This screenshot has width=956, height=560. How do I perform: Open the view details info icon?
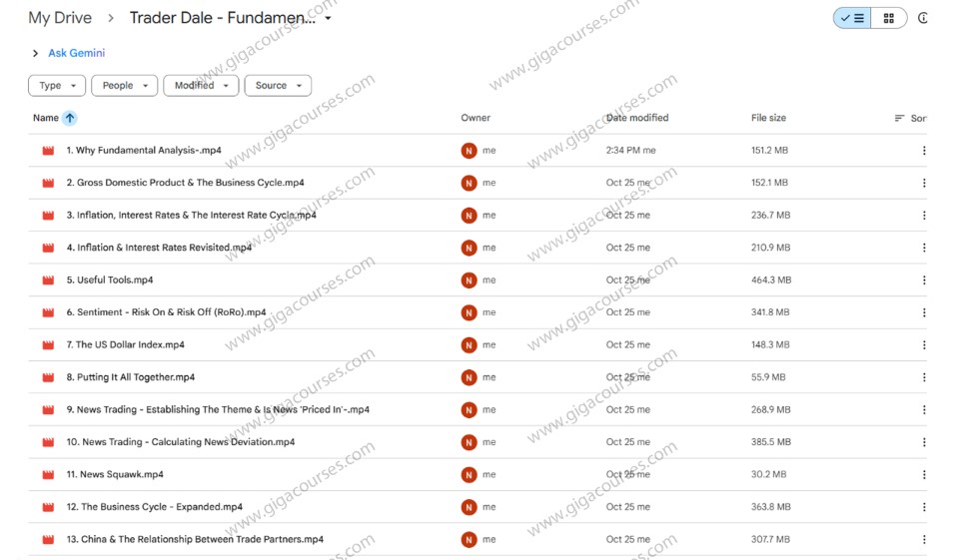pyautogui.click(x=922, y=18)
